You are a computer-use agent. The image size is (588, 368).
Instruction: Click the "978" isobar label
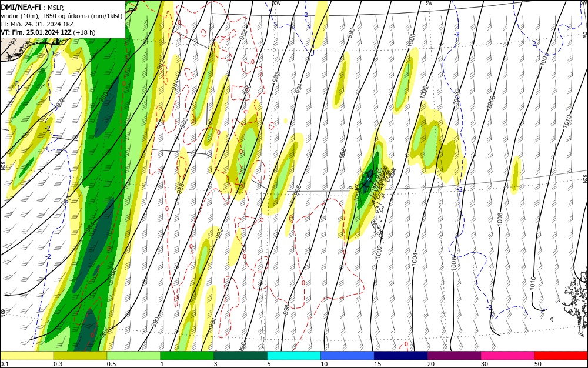coord(61,102)
